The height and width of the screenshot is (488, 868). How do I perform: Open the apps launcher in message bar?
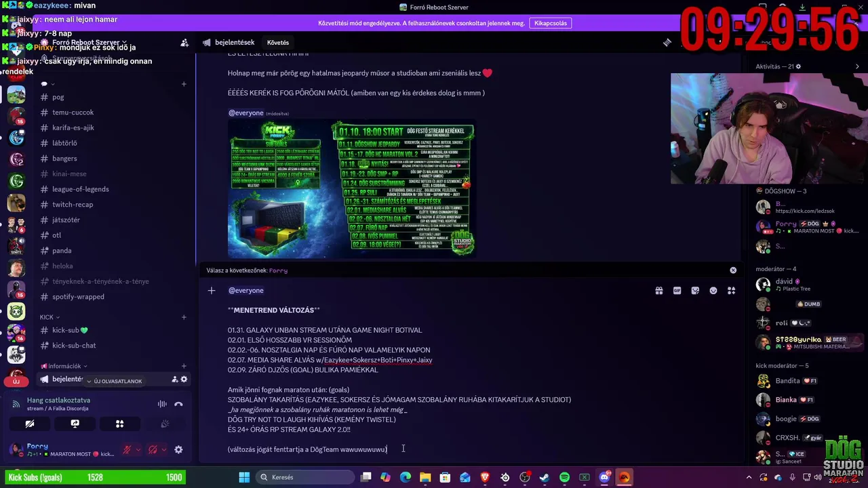[x=731, y=291]
